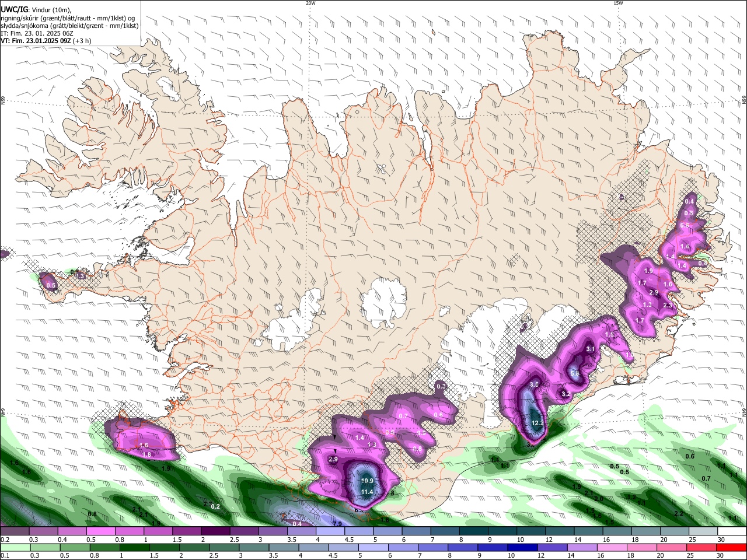Click the VT: Fim. 23.01.2025 09Z (+3 h) line
The width and height of the screenshot is (747, 560).
(46, 41)
